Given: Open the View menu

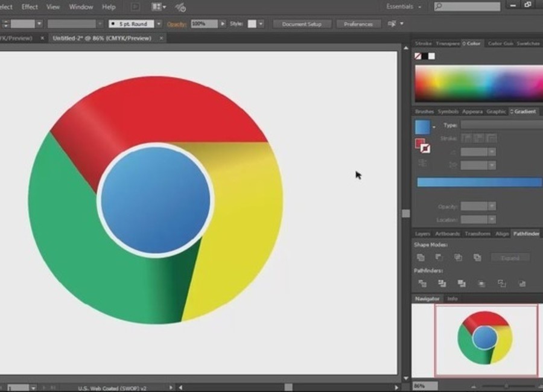Looking at the screenshot, I should click(x=53, y=7).
